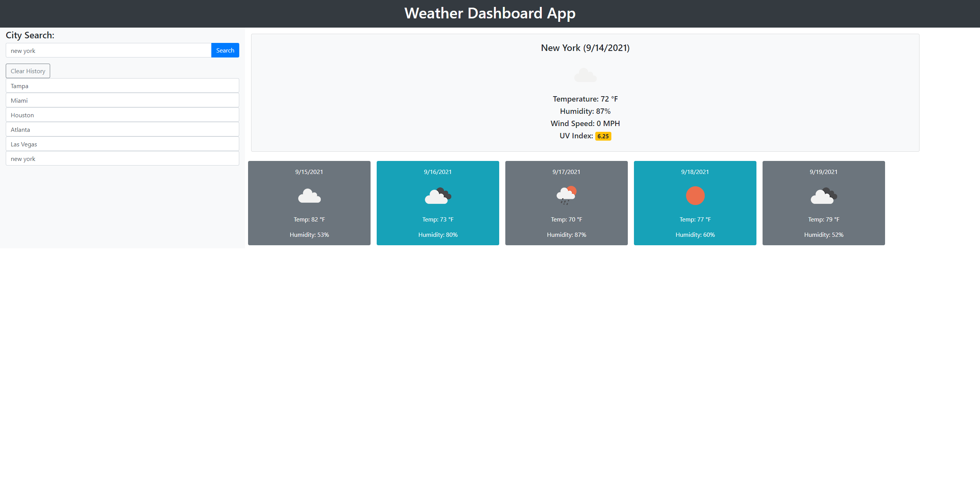Screen dimensions: 980x497
Task: Select Las Vegas from the history list
Action: (x=122, y=144)
